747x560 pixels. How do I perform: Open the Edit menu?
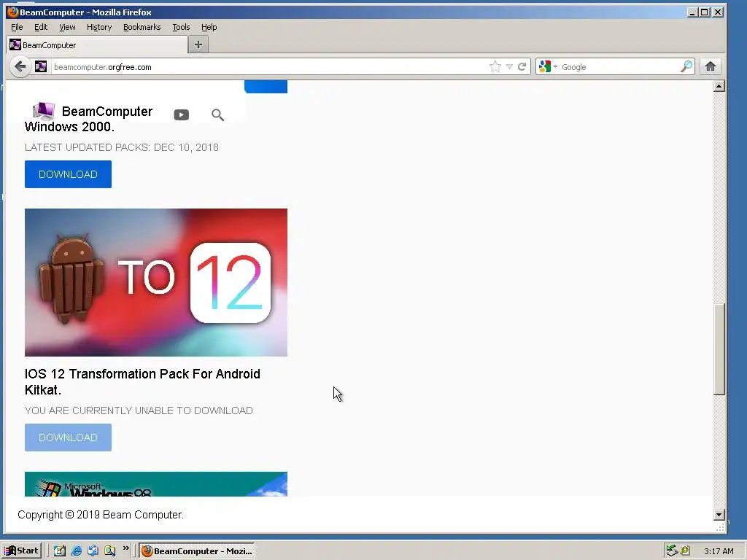click(41, 27)
